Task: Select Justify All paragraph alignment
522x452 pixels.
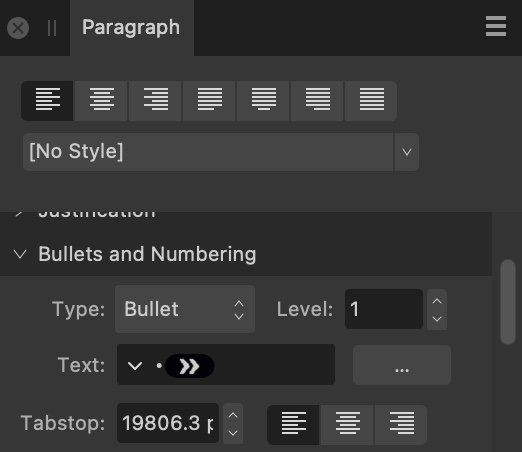Action: pyautogui.click(x=371, y=100)
